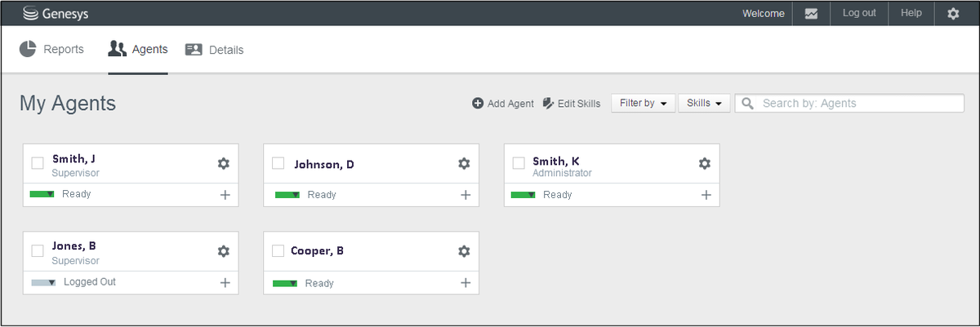Open settings gear for Cooper, B

tap(464, 251)
